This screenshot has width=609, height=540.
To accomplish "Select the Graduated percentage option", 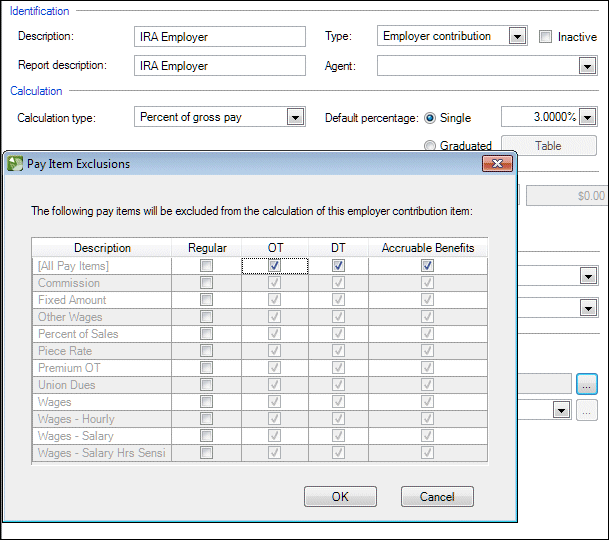I will point(431,146).
